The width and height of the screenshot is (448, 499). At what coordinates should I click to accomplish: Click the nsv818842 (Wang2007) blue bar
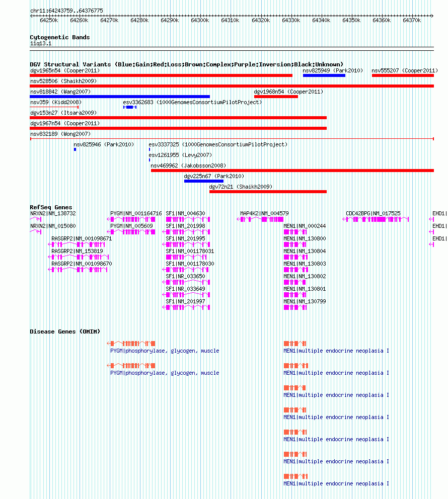120,97
